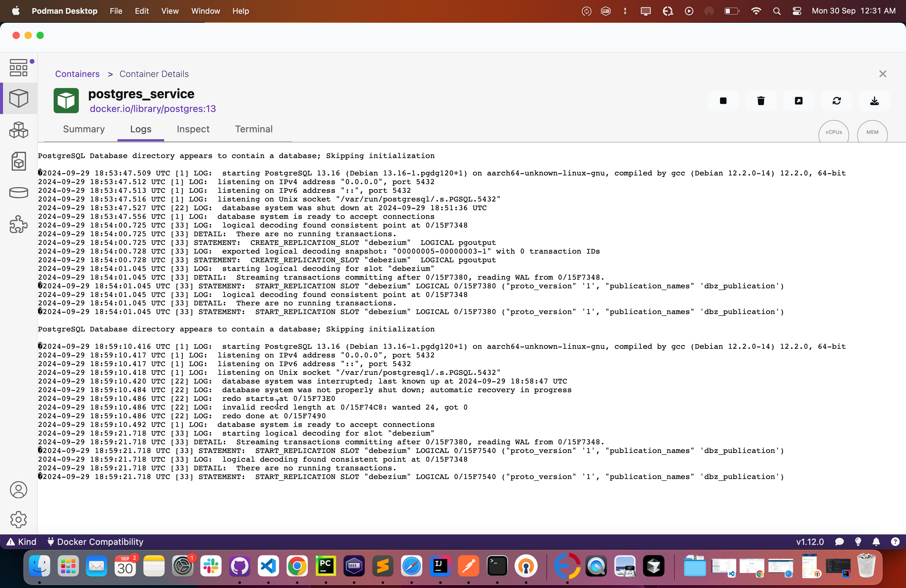Open the Extensions puzzle icon
The image size is (906, 588).
pos(18,224)
